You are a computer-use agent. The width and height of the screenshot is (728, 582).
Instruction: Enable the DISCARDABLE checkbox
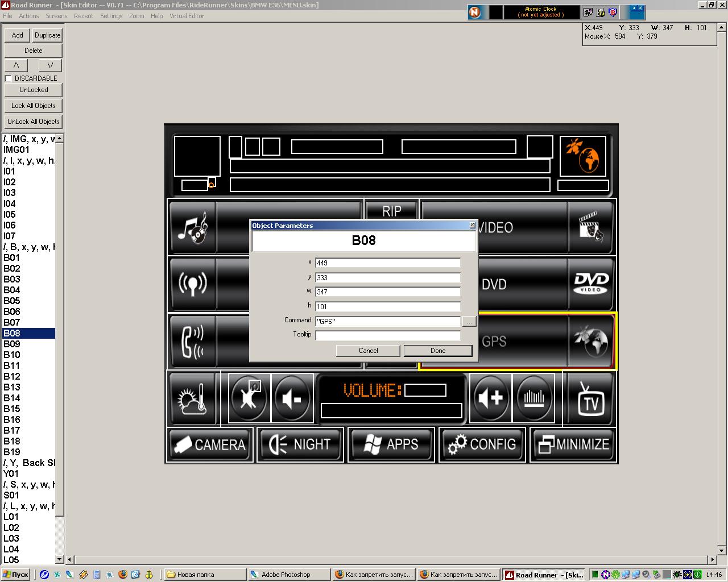(9, 78)
